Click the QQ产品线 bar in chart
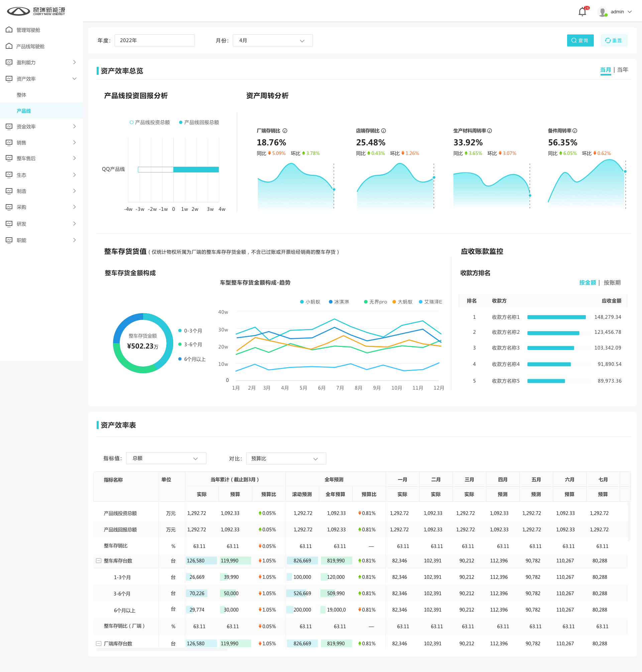 point(178,169)
